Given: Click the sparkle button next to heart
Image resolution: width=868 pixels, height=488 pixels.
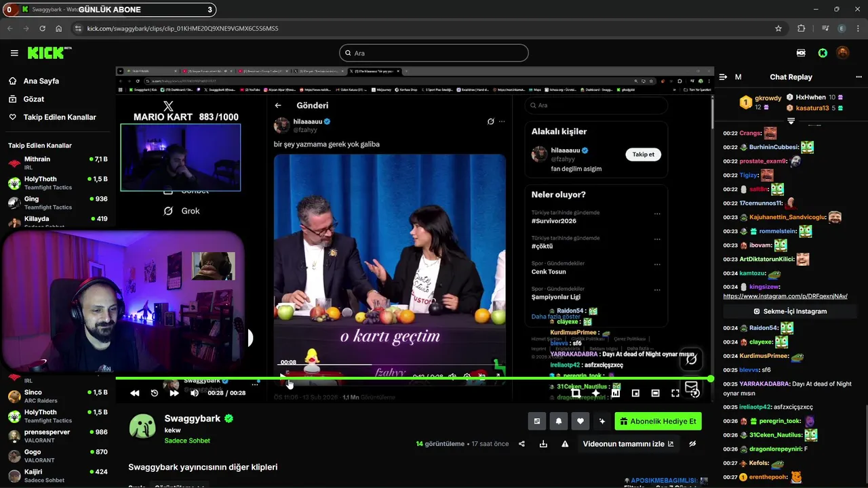Looking at the screenshot, I should 602,421.
